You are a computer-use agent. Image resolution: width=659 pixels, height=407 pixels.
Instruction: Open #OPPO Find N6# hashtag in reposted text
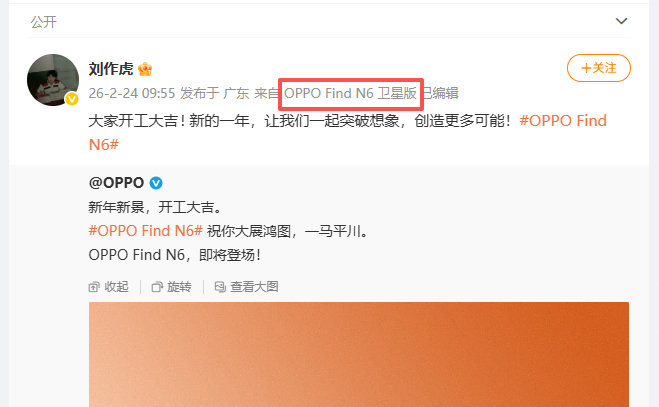click(x=145, y=231)
